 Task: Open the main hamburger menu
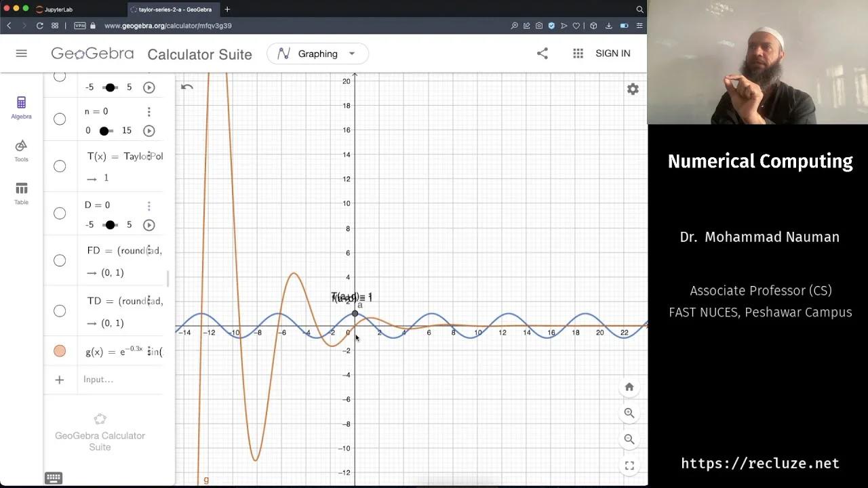click(21, 54)
